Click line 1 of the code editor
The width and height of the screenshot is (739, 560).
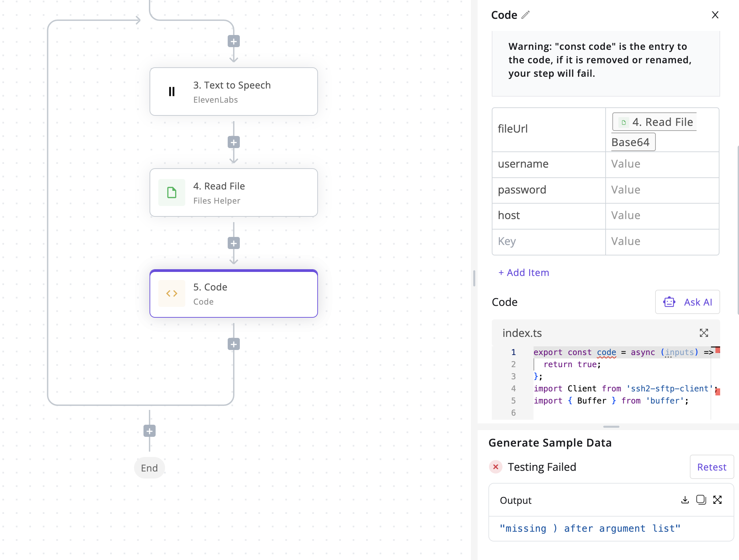coord(623,352)
